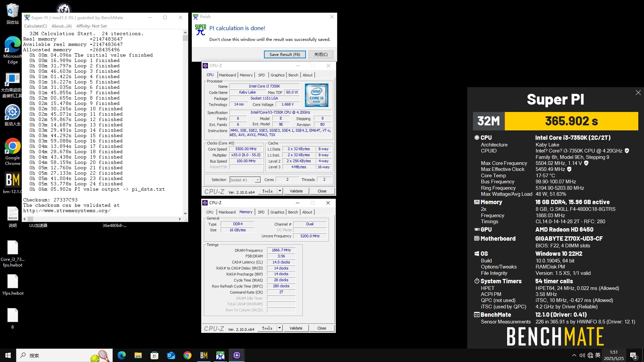This screenshot has height=362, width=644.
Task: Select the 1fps.hwbot file icon
Action: 12,285
